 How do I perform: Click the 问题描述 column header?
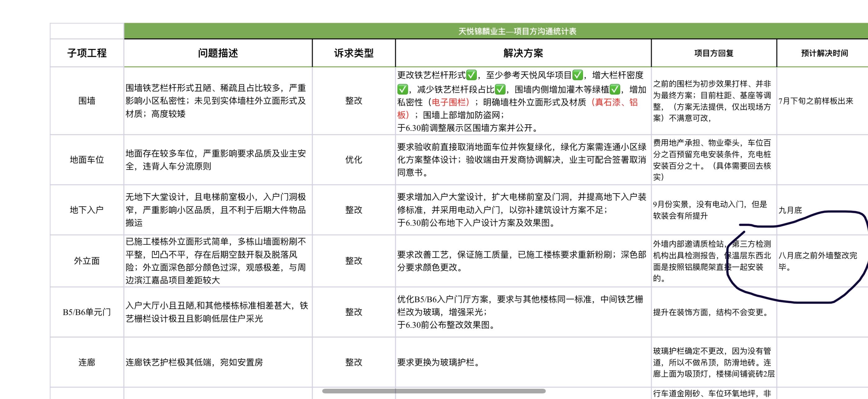(218, 53)
